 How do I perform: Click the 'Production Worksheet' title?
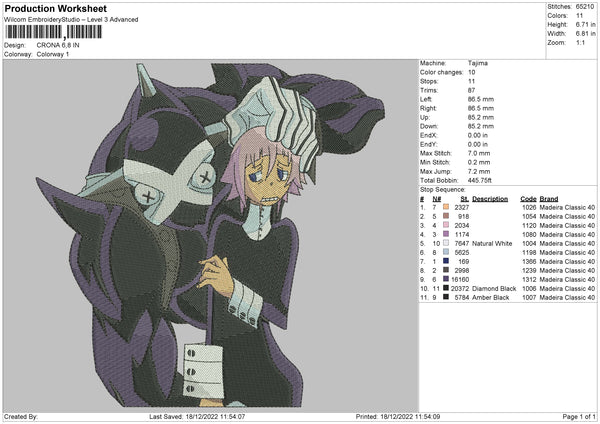[56, 9]
